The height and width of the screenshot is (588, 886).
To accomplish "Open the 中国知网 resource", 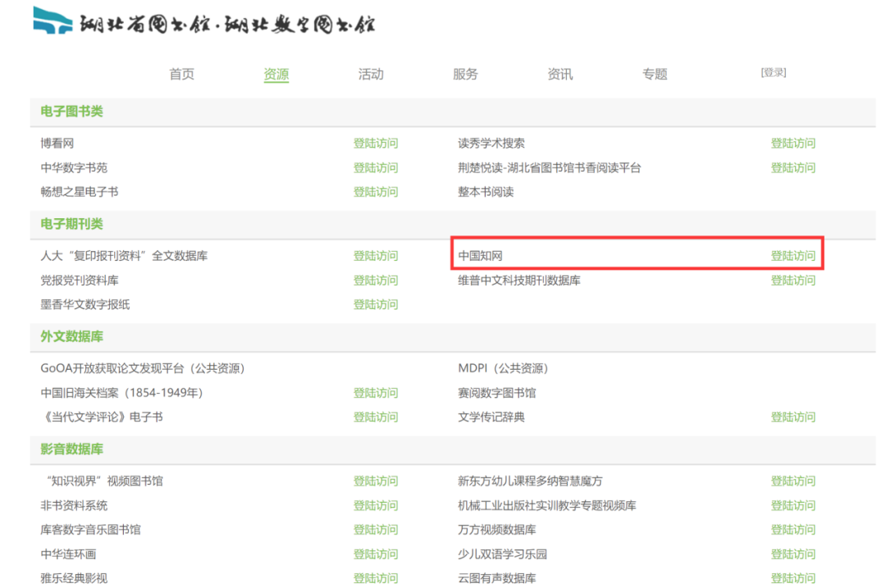I will tap(480, 256).
